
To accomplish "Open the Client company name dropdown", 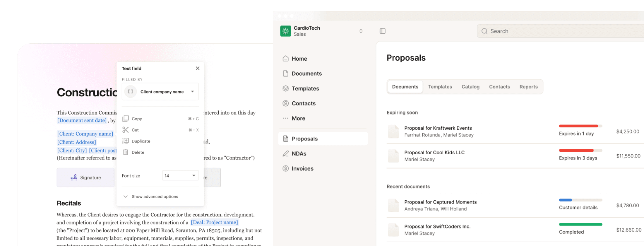I will coord(160,92).
